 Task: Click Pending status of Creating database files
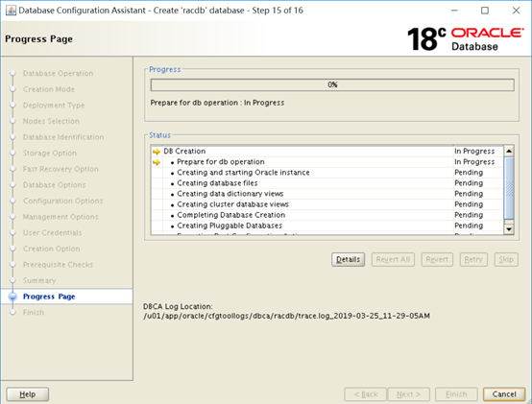469,183
